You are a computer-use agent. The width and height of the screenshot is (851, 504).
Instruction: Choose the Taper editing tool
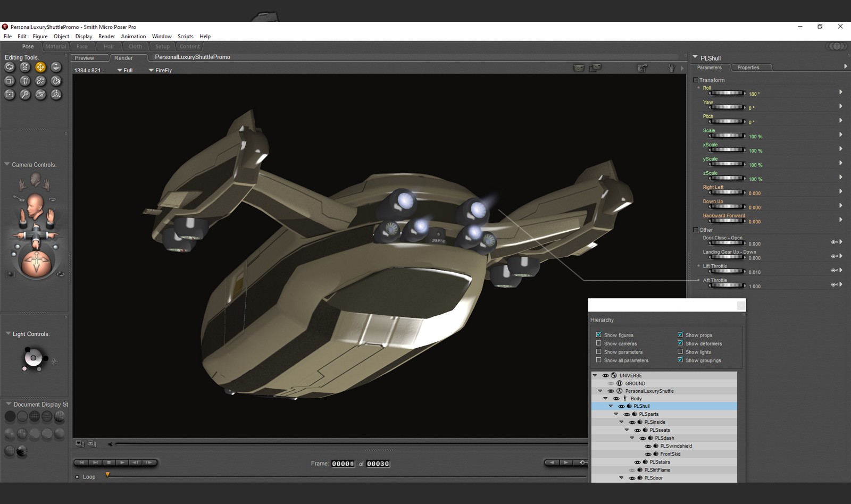tap(25, 81)
